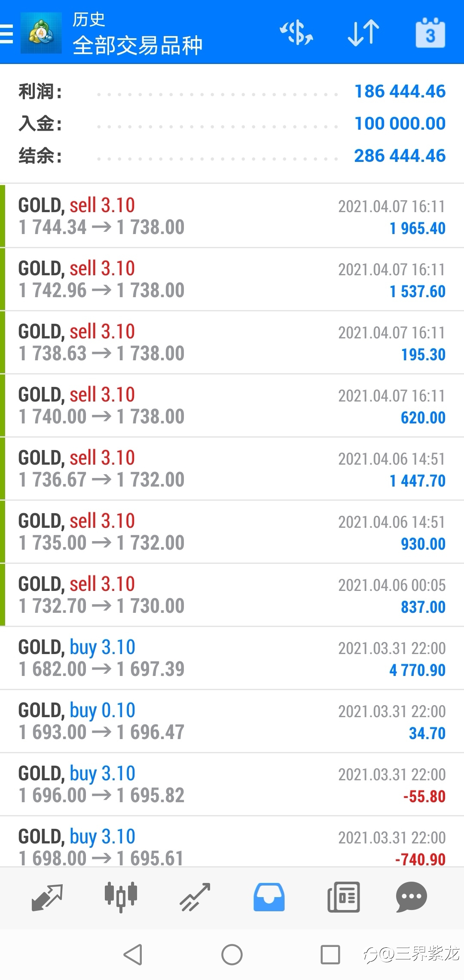Screen dimensions: 464x980
Task: Expand the GOLD buy 0.10 trade
Action: coord(232,721)
